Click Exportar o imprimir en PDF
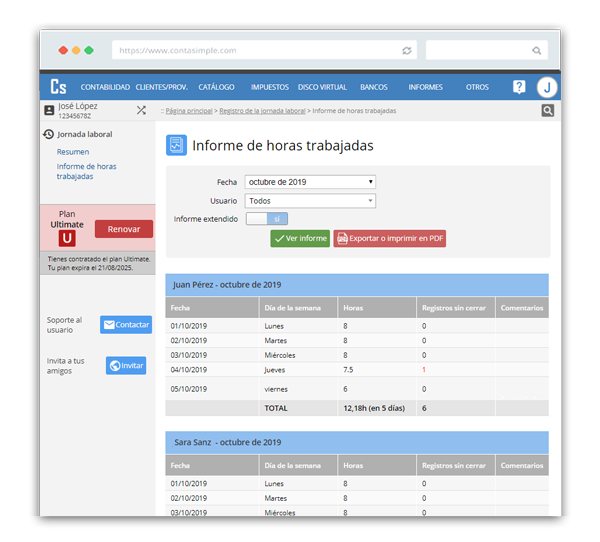Viewport: 600px width, 542px height. pyautogui.click(x=390, y=238)
